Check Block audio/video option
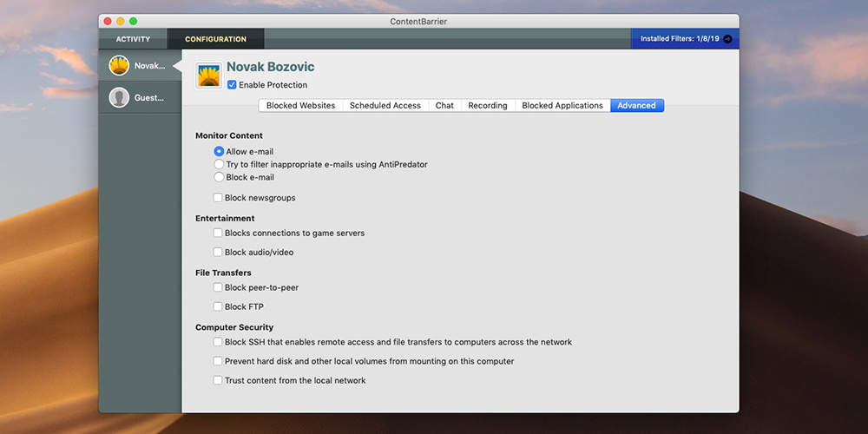The width and height of the screenshot is (868, 434). coord(218,252)
